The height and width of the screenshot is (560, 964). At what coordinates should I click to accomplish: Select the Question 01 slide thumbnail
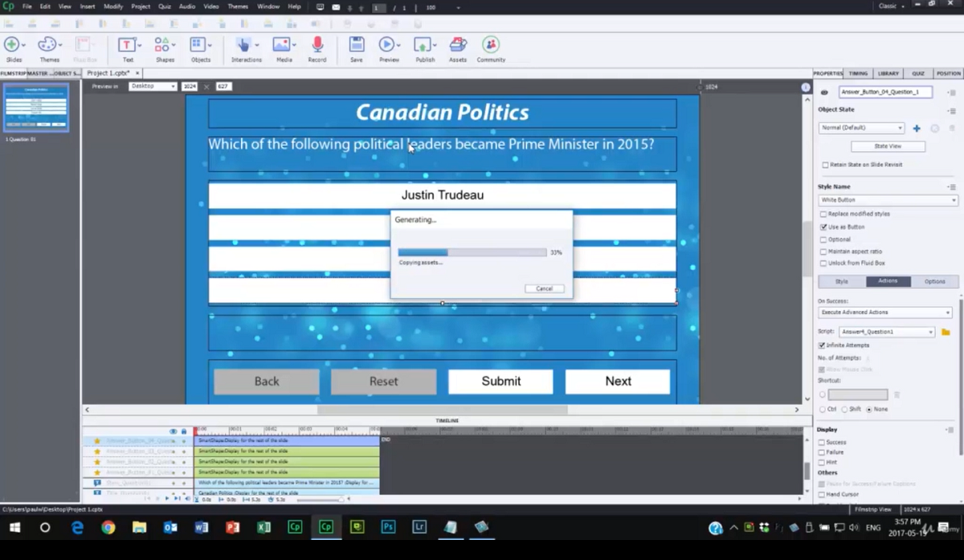coord(36,108)
